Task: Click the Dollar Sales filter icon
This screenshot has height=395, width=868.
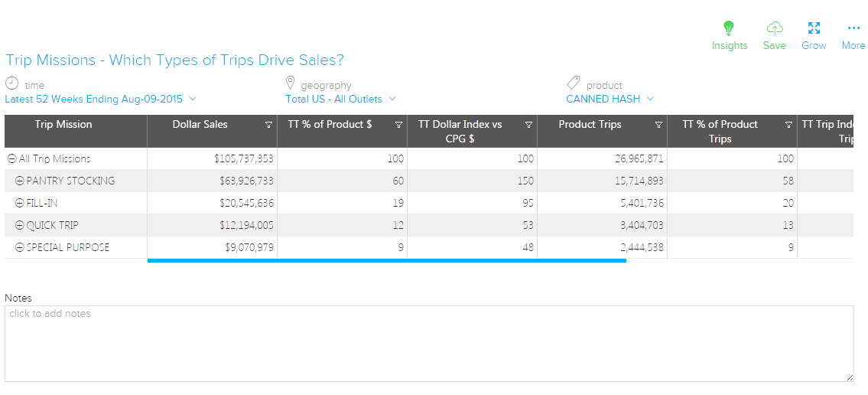Action: [268, 125]
